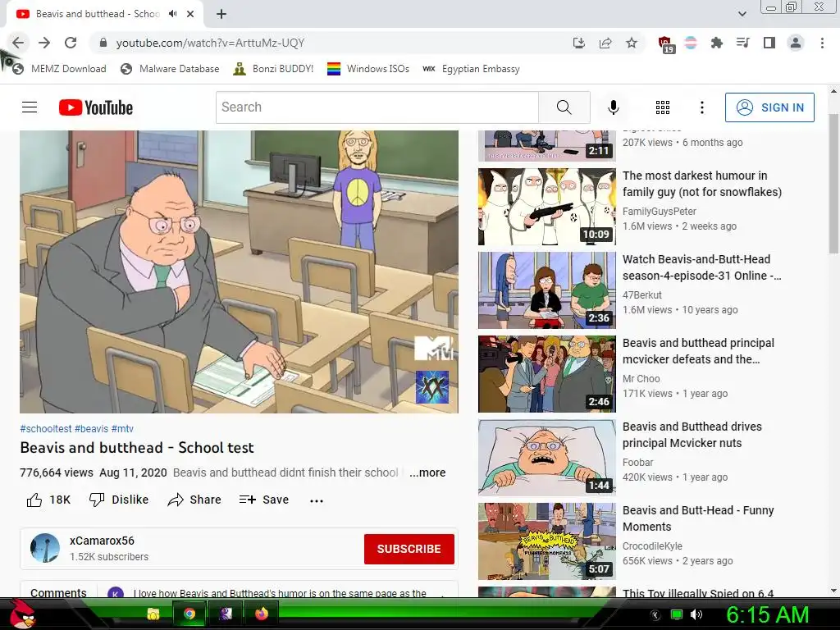Click the video player showing the principal
840x630 pixels.
pos(239,272)
